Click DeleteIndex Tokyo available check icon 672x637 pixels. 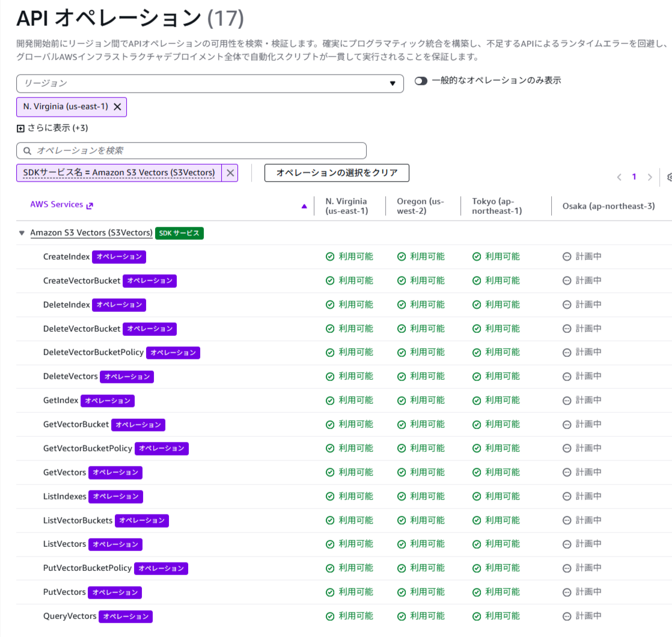tap(477, 305)
